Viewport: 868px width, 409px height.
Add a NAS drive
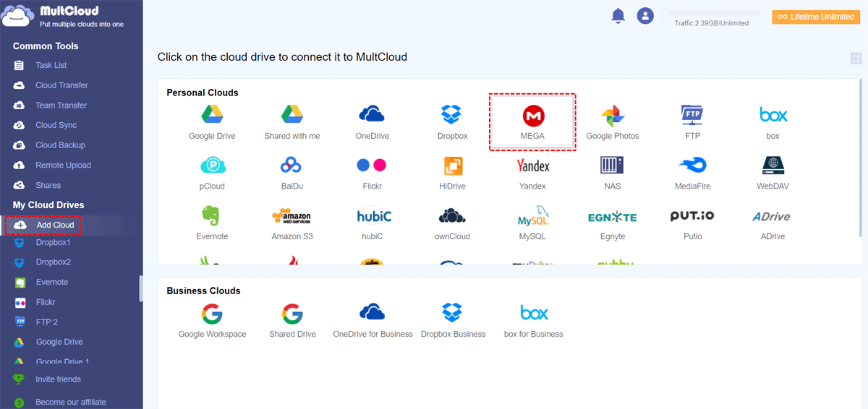(x=613, y=172)
